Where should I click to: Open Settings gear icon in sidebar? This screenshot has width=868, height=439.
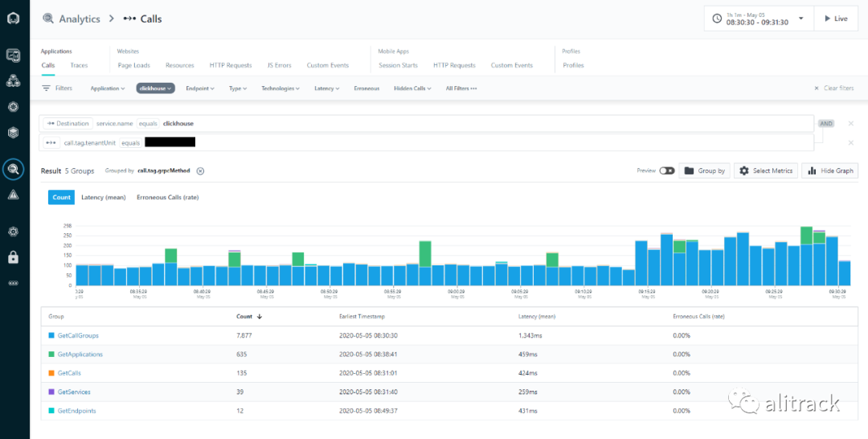(x=14, y=232)
